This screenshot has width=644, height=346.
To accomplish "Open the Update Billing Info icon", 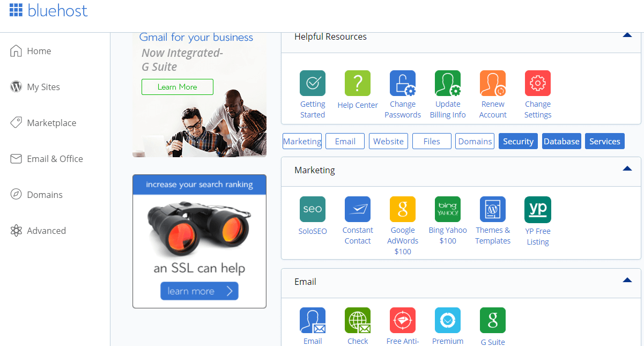I will coord(448,83).
